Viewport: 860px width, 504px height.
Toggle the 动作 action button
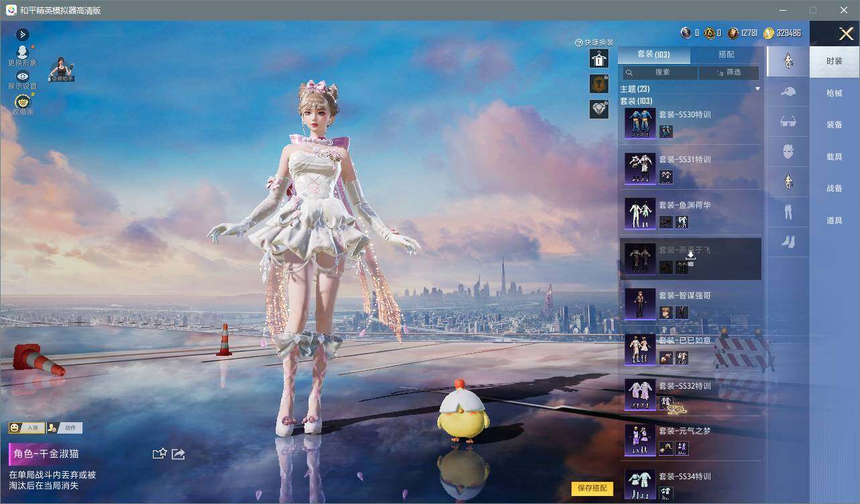[64, 428]
